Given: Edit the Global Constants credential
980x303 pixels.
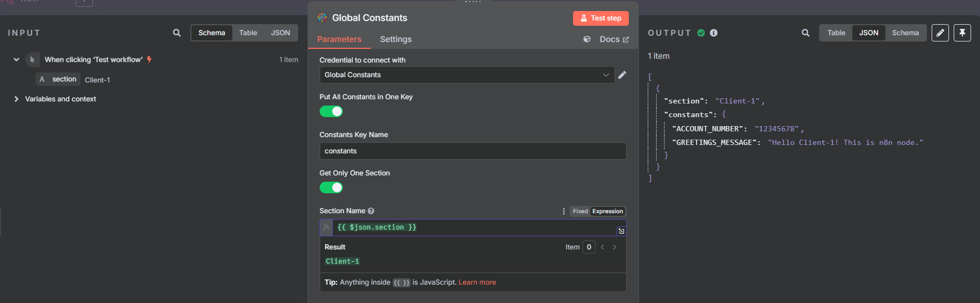Looking at the screenshot, I should [x=622, y=75].
